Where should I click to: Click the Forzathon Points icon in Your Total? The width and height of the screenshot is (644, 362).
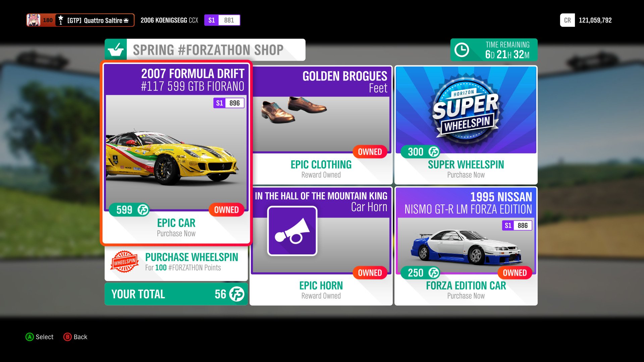pos(237,294)
